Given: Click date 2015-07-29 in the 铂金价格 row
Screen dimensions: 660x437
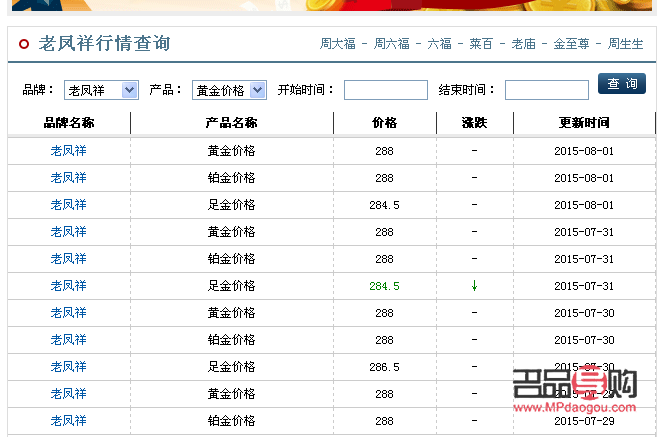Looking at the screenshot, I should [584, 421].
